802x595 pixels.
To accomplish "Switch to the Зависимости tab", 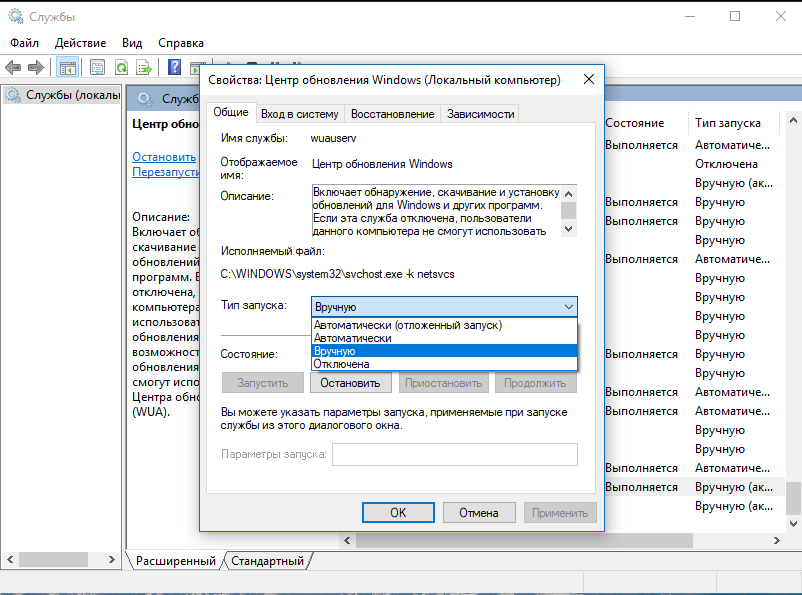I will click(x=480, y=114).
